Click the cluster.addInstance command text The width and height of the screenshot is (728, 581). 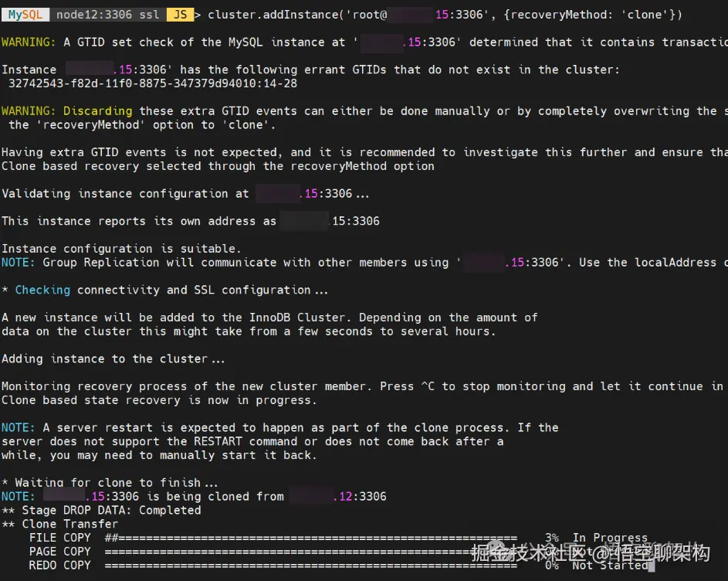(x=445, y=15)
